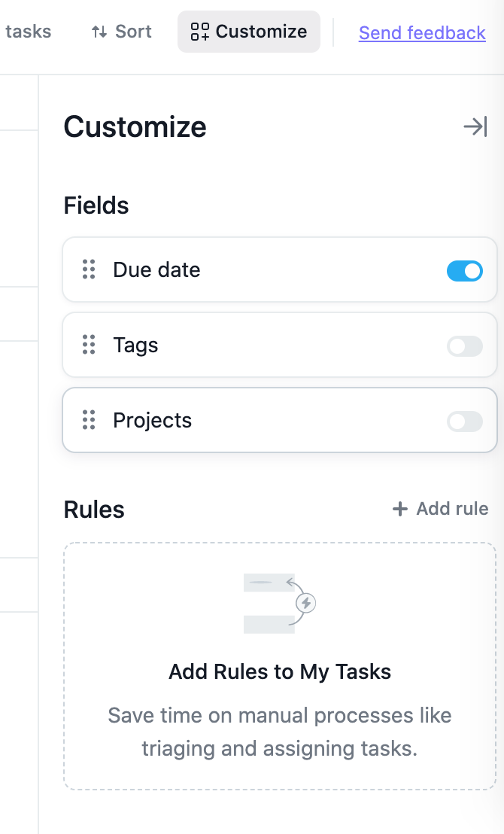Click the drag handle beside Due date
The width and height of the screenshot is (504, 834).
coord(89,269)
